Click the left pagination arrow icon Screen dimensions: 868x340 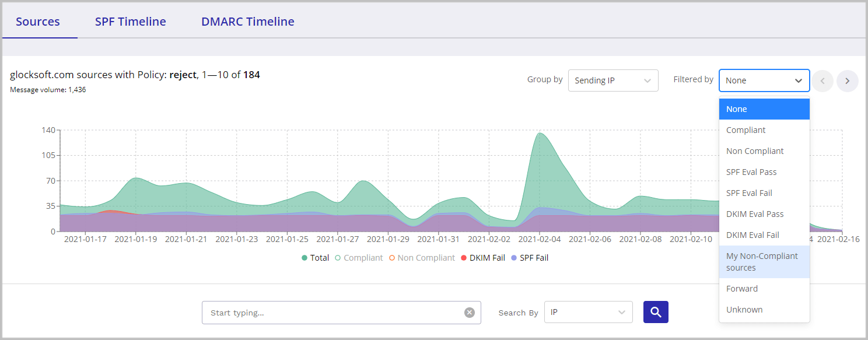pyautogui.click(x=822, y=80)
